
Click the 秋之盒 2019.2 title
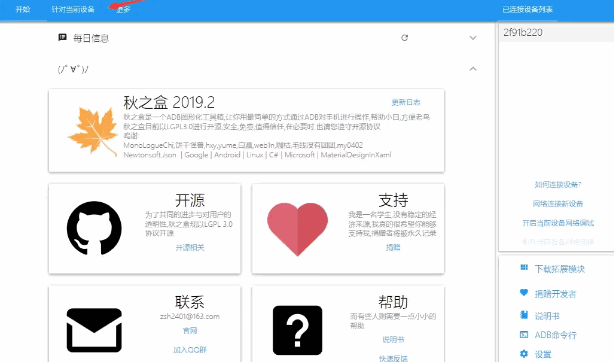point(169,103)
